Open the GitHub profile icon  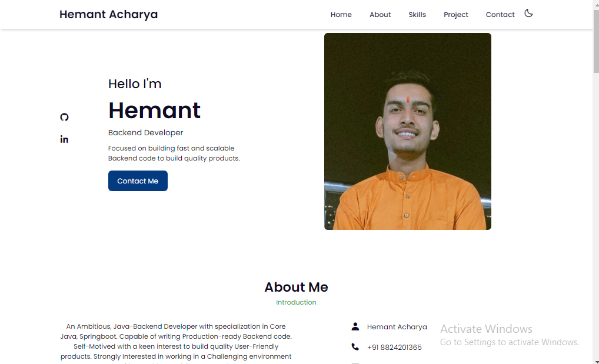tap(64, 117)
